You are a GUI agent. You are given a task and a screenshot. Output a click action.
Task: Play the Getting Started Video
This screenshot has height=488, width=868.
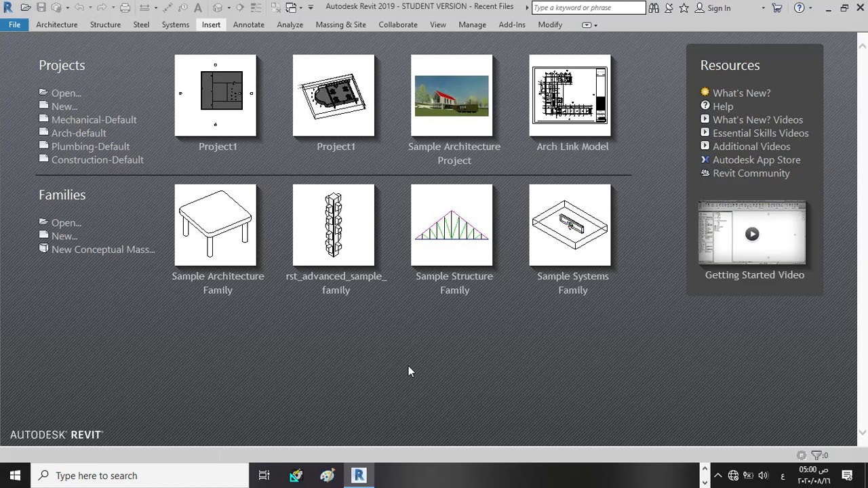point(752,233)
